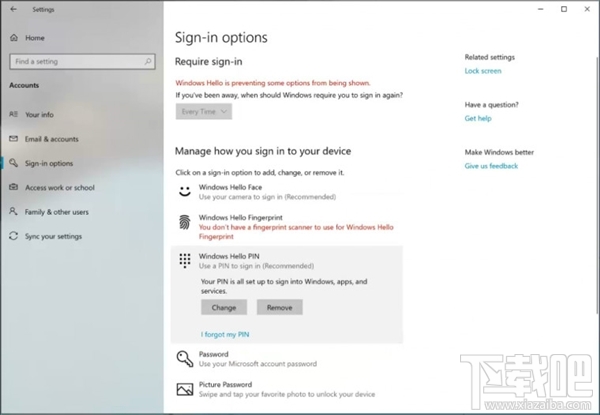The image size is (600, 415).
Task: Click the search magnifier icon
Action: coord(148,61)
